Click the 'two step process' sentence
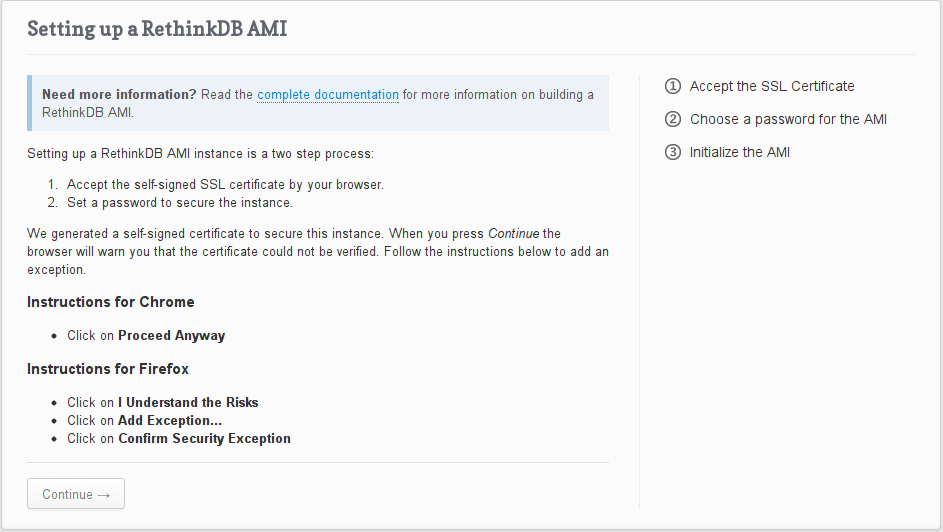The width and height of the screenshot is (943, 532). point(200,154)
